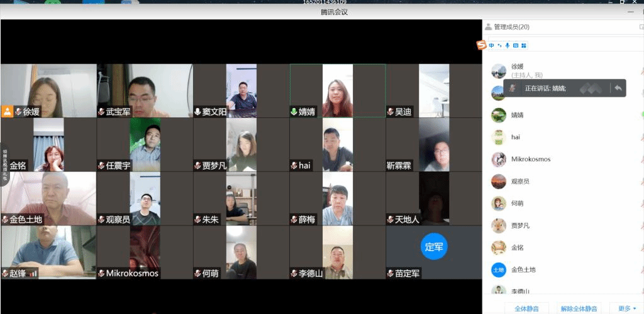Open the vertical red-packet side tab on left edge
Viewport: 644px width, 314px height.
click(x=4, y=165)
